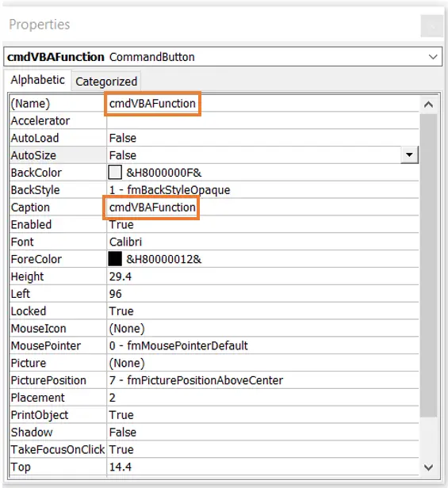
Task: Select the PrintObject True value
Action: [x=121, y=415]
